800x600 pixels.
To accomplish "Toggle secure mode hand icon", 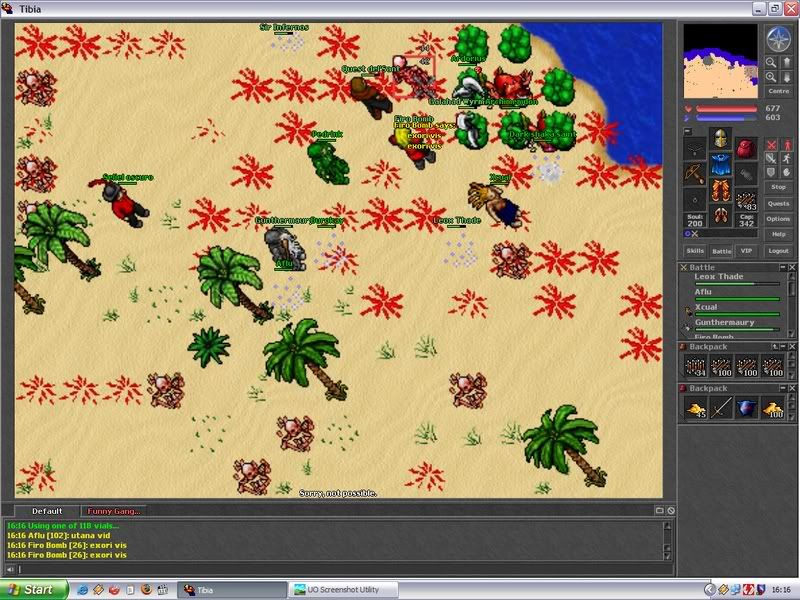I will tap(787, 172).
